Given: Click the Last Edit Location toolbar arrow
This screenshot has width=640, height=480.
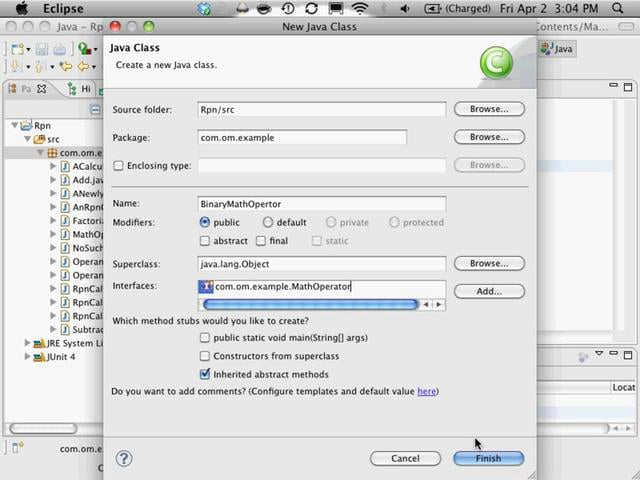Looking at the screenshot, I should [65, 66].
